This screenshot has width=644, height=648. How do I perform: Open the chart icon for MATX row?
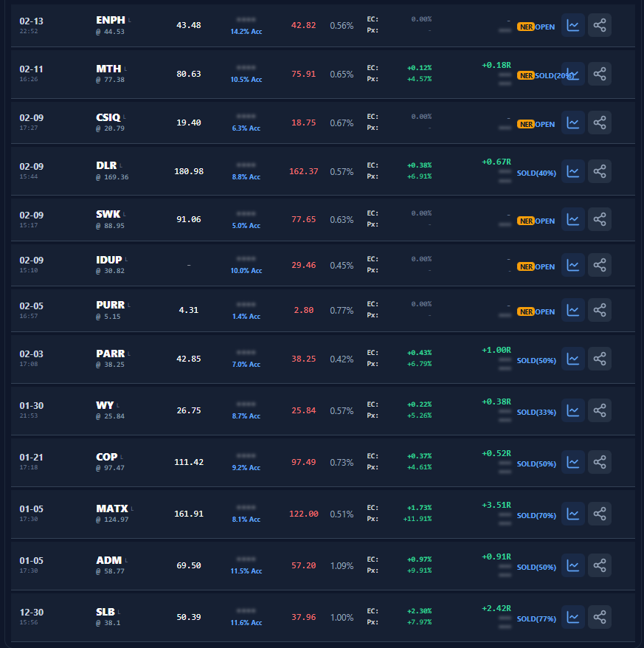(x=572, y=514)
